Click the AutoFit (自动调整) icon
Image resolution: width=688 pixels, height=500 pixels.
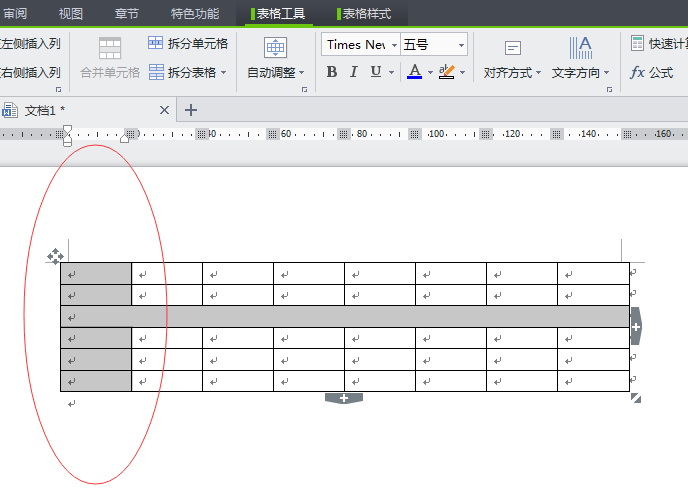coord(275,47)
